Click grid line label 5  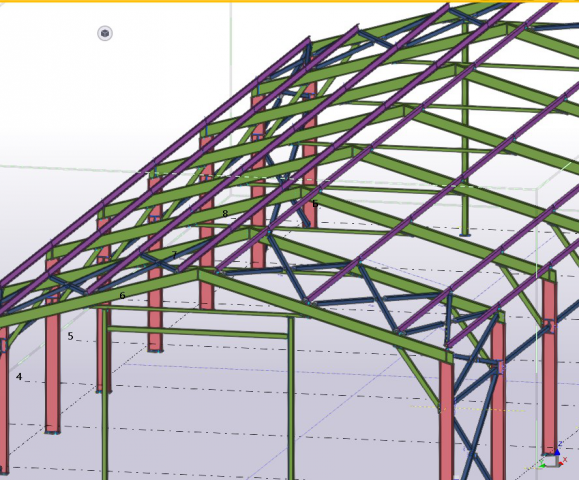pos(71,336)
